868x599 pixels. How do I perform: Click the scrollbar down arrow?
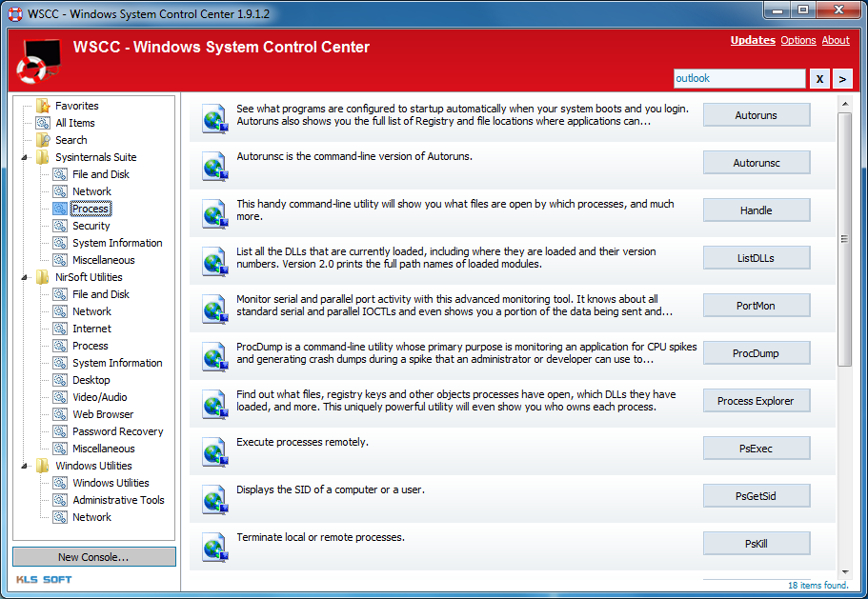[x=844, y=571]
